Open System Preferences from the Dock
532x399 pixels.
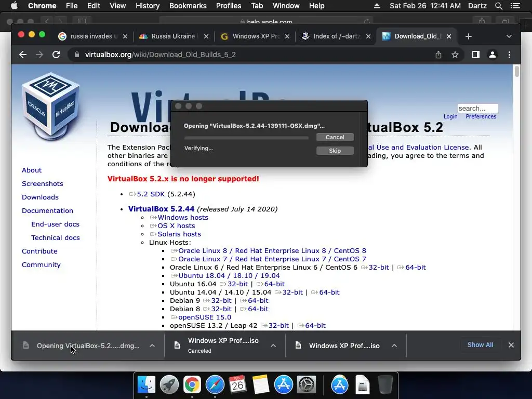click(307, 385)
